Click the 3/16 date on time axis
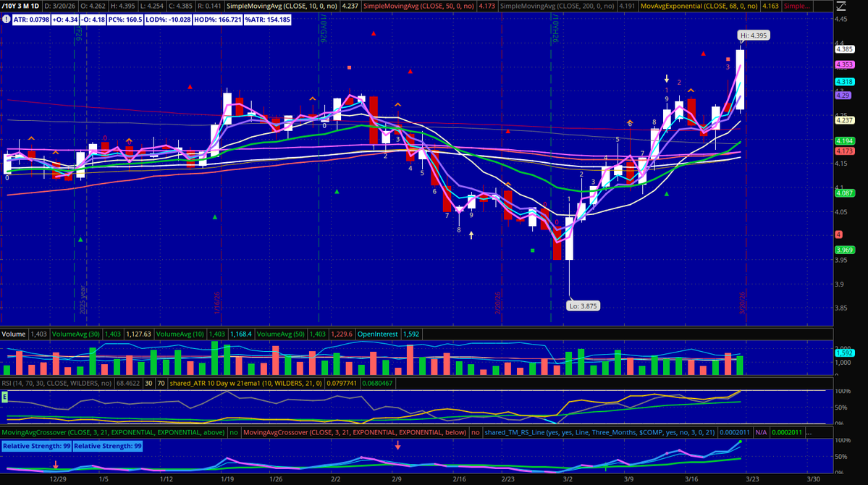This screenshot has width=868, height=485. coord(691,479)
